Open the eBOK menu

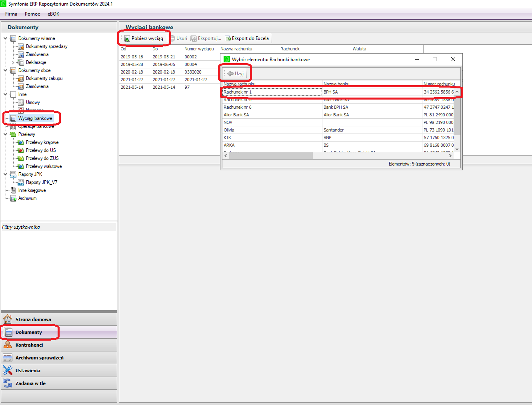coord(53,14)
